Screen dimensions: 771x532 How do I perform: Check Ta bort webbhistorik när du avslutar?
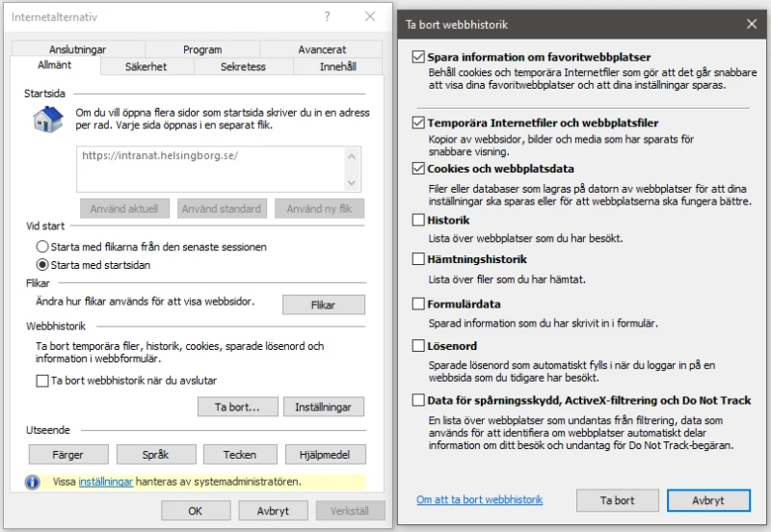tap(42, 381)
